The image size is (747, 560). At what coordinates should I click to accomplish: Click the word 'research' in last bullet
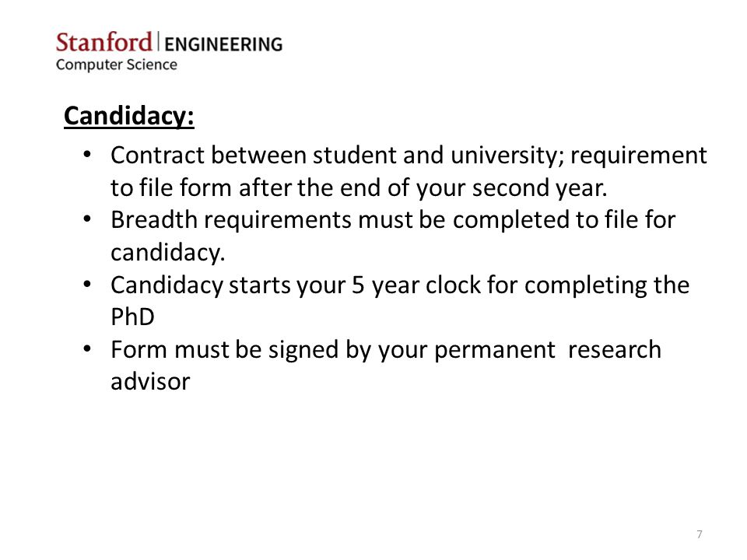coord(615,350)
